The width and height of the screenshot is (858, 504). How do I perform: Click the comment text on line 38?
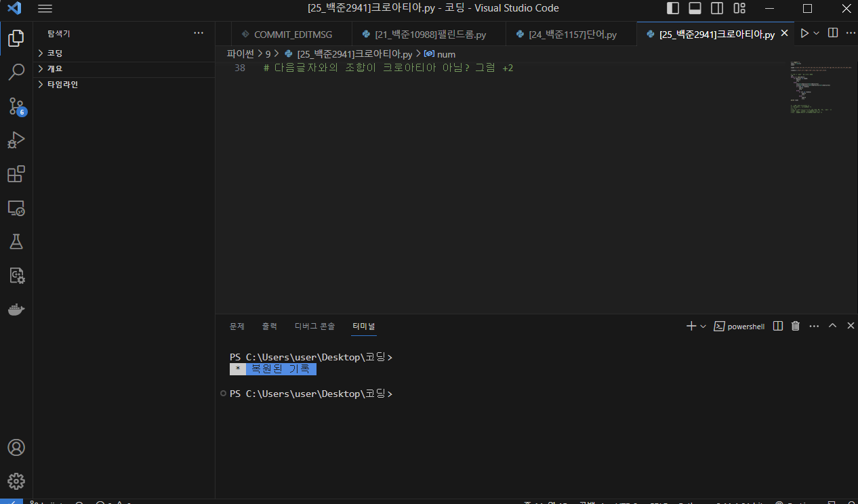coord(388,68)
